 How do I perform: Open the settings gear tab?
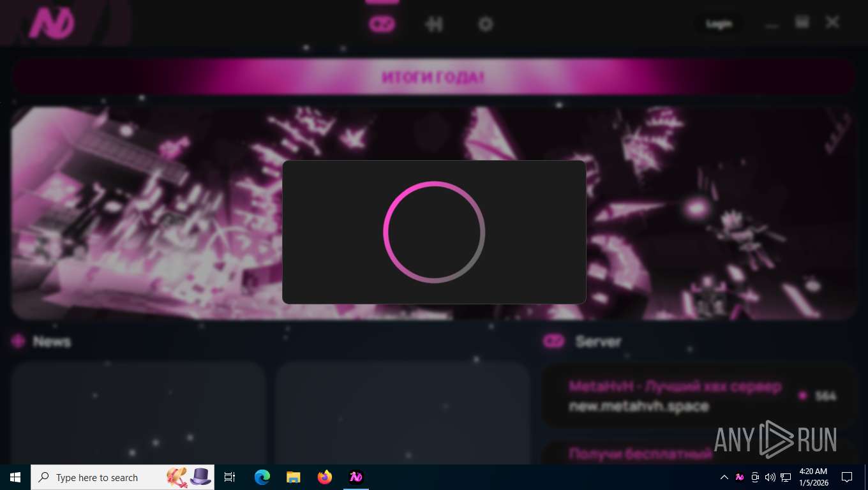coord(486,24)
